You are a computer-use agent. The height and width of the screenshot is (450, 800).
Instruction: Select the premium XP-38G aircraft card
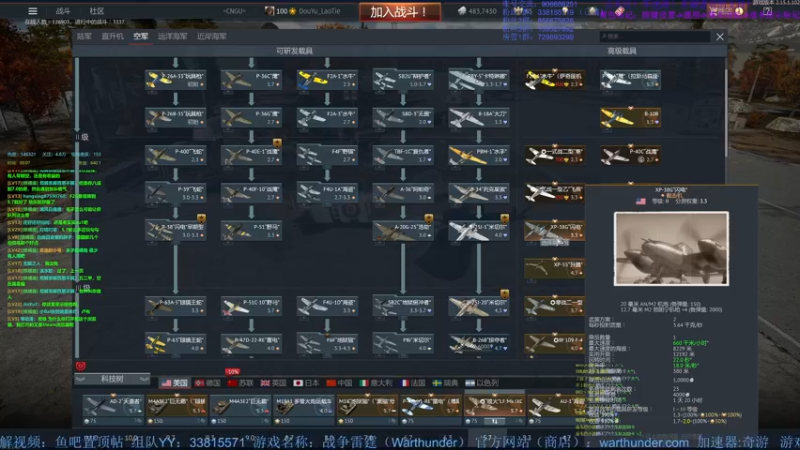pyautogui.click(x=554, y=231)
